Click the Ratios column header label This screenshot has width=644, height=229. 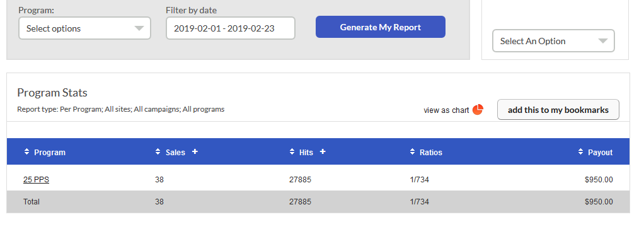[431, 153]
